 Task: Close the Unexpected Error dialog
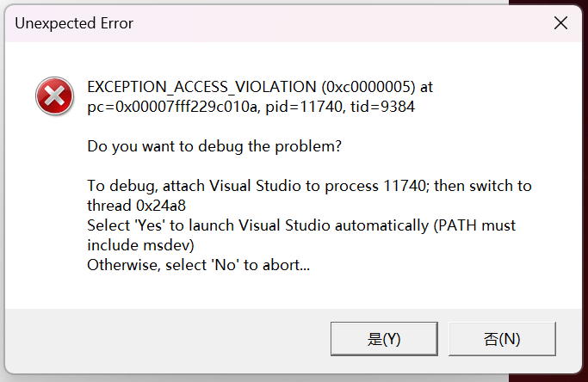560,23
